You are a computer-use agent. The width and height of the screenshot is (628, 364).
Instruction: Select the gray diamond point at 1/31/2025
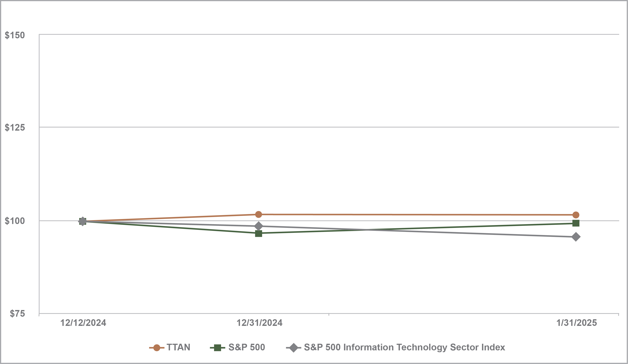(576, 237)
